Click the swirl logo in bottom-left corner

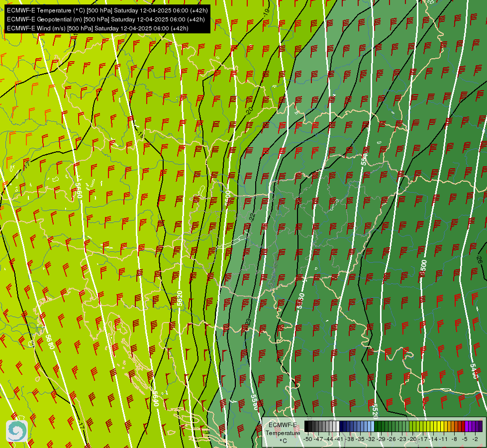[x=17, y=431]
